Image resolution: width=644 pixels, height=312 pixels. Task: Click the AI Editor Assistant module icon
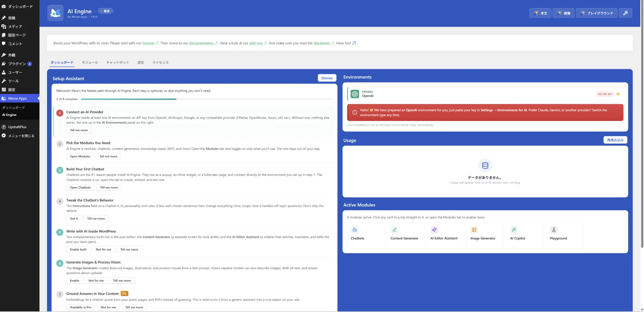(x=434, y=230)
